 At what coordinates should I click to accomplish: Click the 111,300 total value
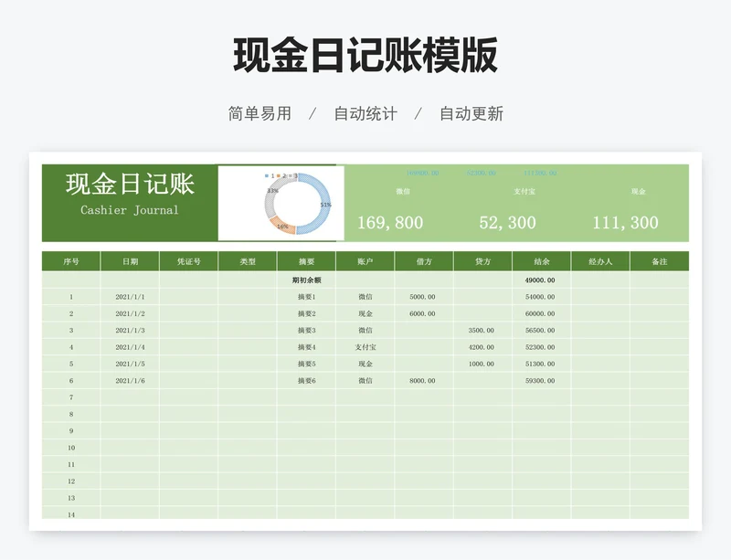pos(625,222)
